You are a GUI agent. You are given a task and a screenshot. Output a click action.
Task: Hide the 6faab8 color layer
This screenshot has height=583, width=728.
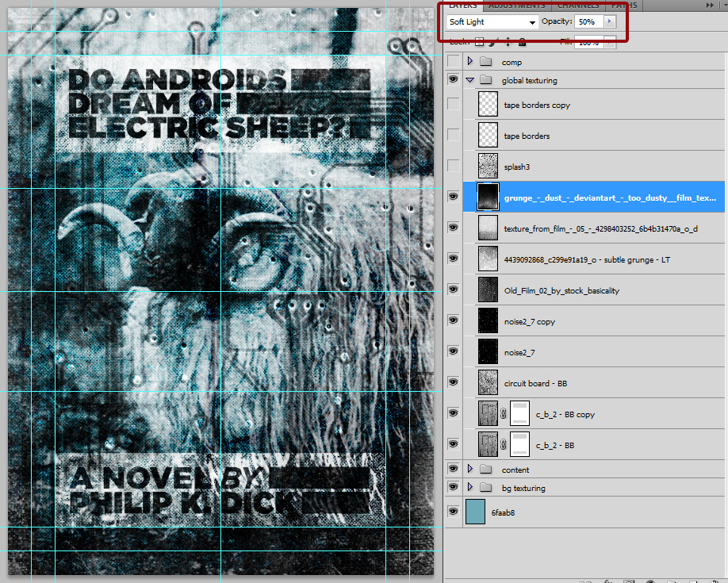coord(453,512)
